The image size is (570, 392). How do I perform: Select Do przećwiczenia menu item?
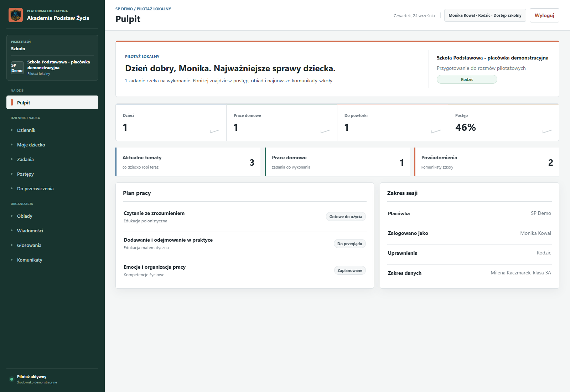click(x=52, y=189)
